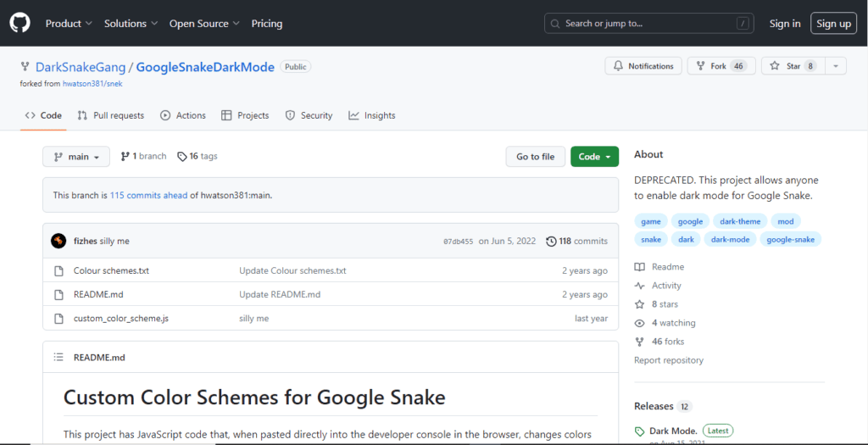Click the GitHub logo icon
Viewport: 868px width, 445px height.
tap(20, 23)
